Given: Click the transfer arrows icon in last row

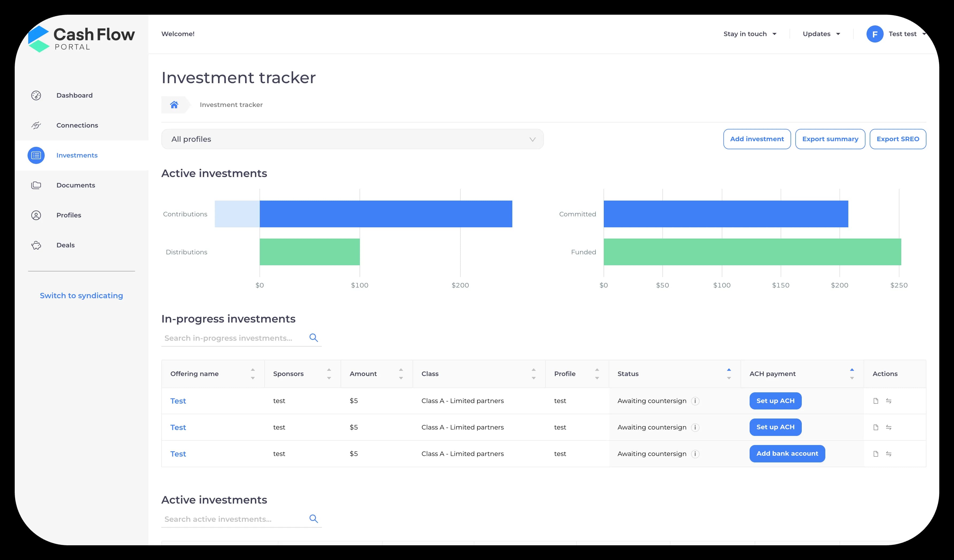Looking at the screenshot, I should click(x=888, y=454).
